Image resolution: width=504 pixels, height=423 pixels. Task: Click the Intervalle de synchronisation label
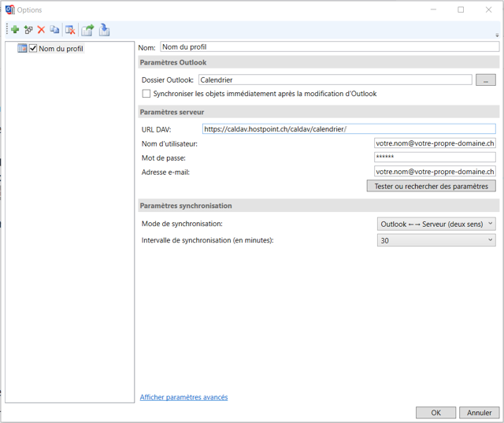tap(207, 240)
